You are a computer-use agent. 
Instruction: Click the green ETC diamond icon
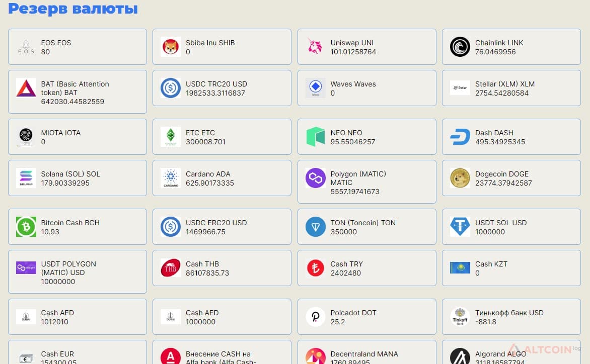tap(171, 137)
